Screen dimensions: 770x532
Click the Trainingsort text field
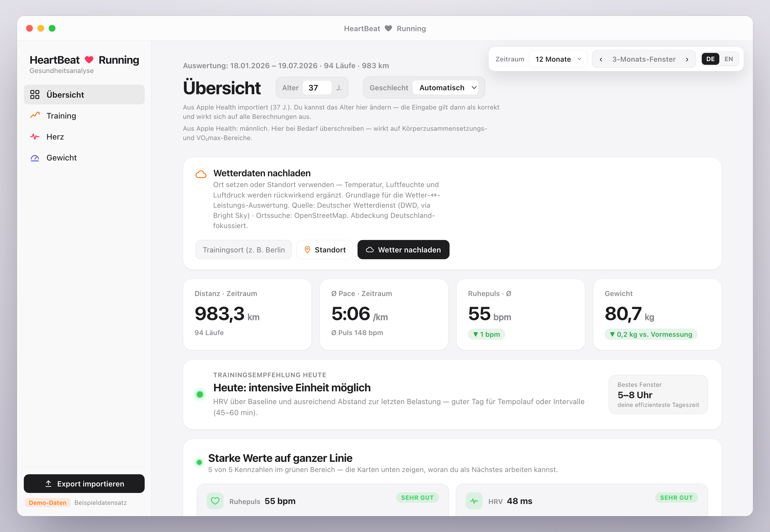point(243,250)
